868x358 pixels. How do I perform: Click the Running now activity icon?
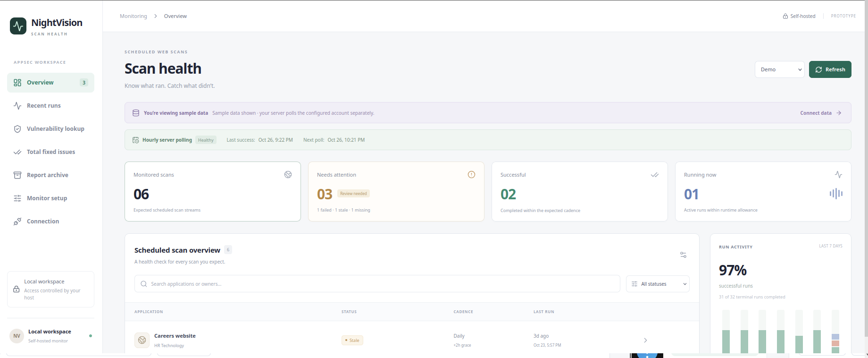pos(838,175)
